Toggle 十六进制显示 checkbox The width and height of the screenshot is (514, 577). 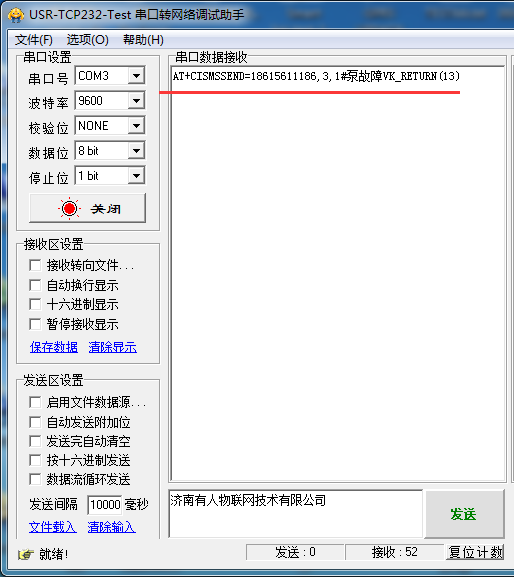[35, 304]
